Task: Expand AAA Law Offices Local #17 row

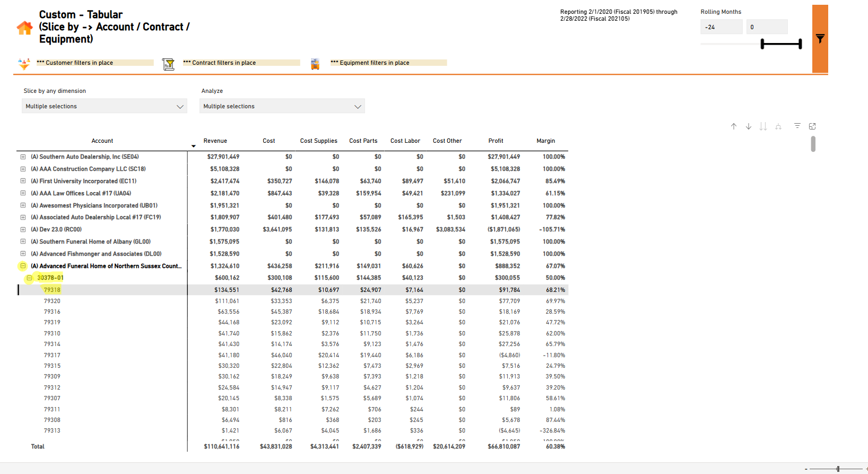Action: click(x=23, y=193)
